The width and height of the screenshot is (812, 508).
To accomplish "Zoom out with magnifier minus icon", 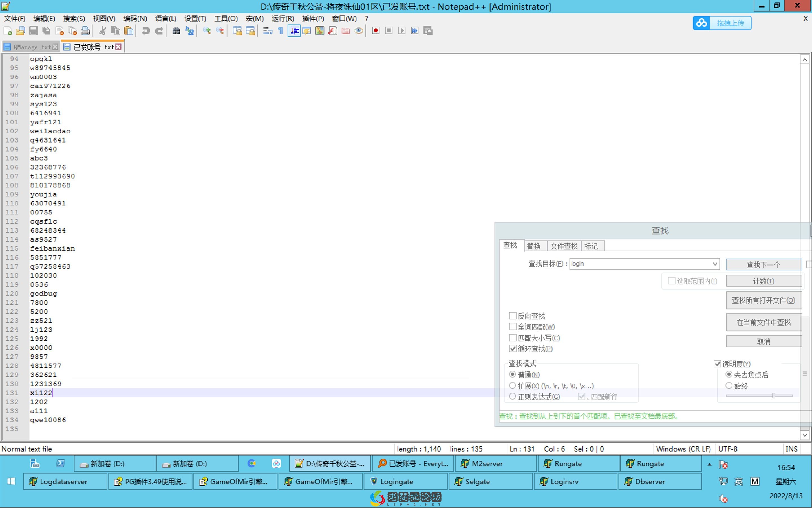I will click(220, 31).
